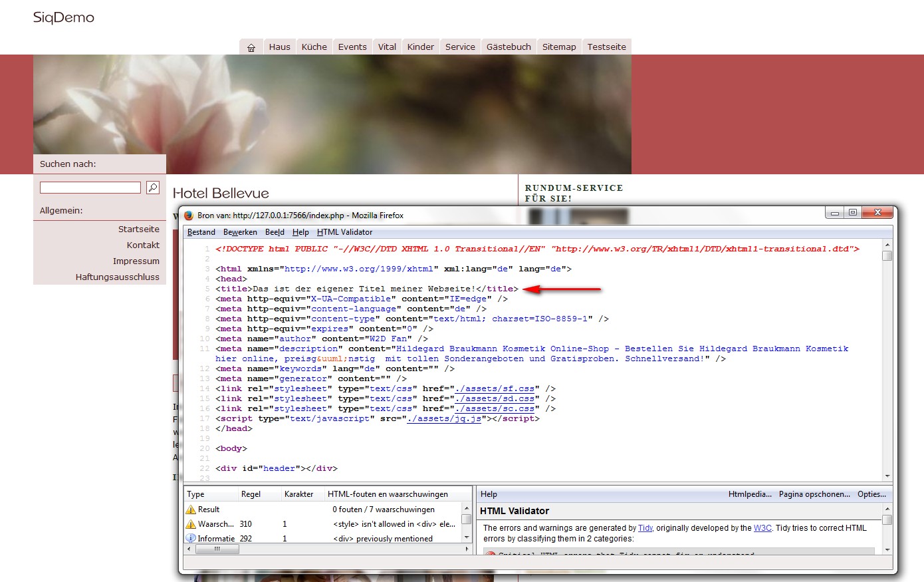Select the warning row at Regel 310
This screenshot has width=924, height=582.
click(322, 524)
